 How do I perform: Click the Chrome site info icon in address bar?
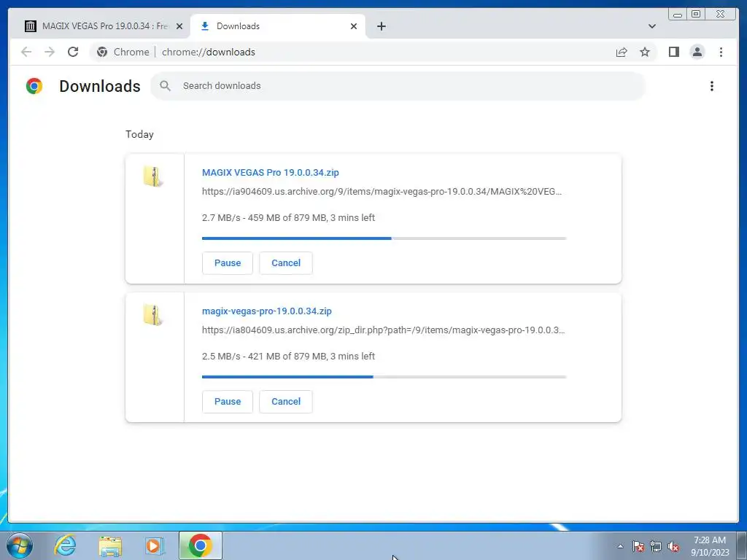(x=102, y=52)
